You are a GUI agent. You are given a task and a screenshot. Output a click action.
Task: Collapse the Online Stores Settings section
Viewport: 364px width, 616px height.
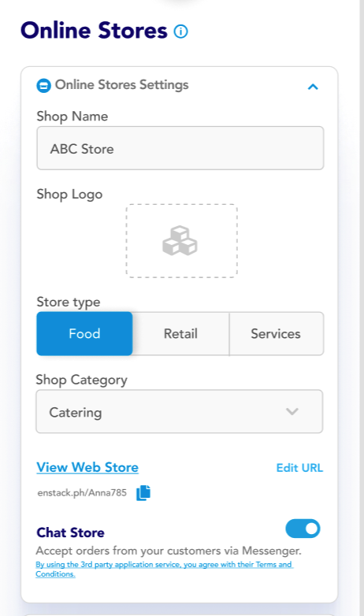click(x=313, y=87)
